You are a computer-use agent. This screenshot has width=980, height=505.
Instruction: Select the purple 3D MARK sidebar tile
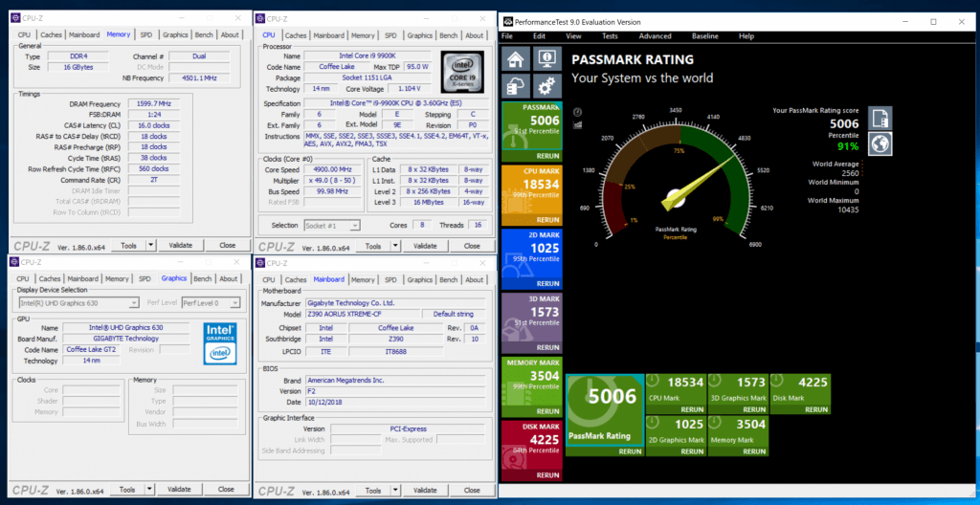point(532,322)
